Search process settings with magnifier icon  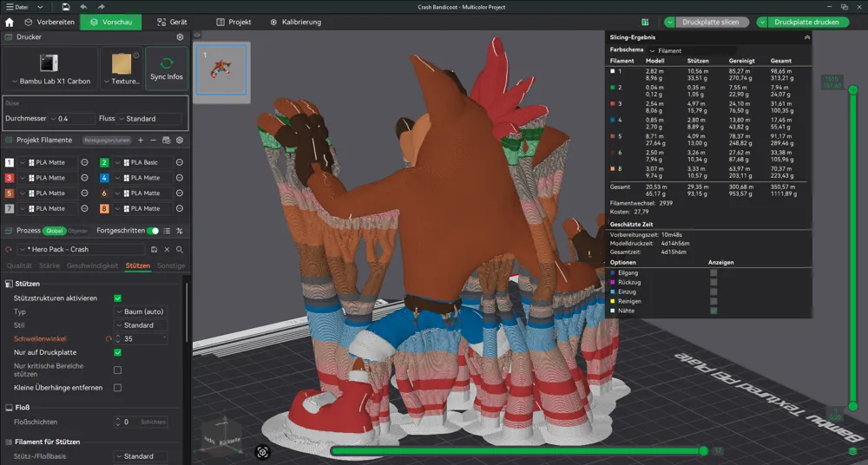coord(180,249)
